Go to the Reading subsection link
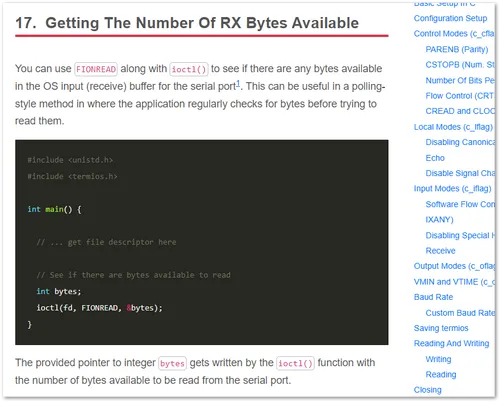The image size is (500, 402). pos(441,374)
